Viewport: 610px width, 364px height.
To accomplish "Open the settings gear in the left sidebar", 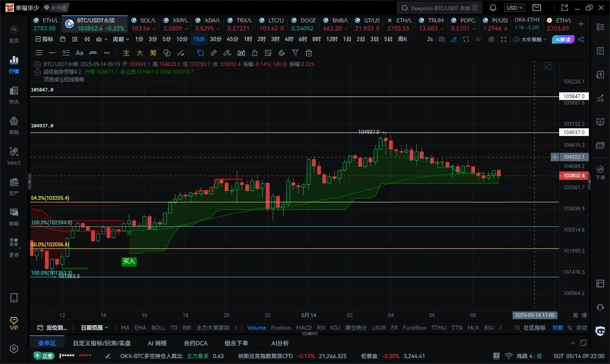I will point(14,349).
